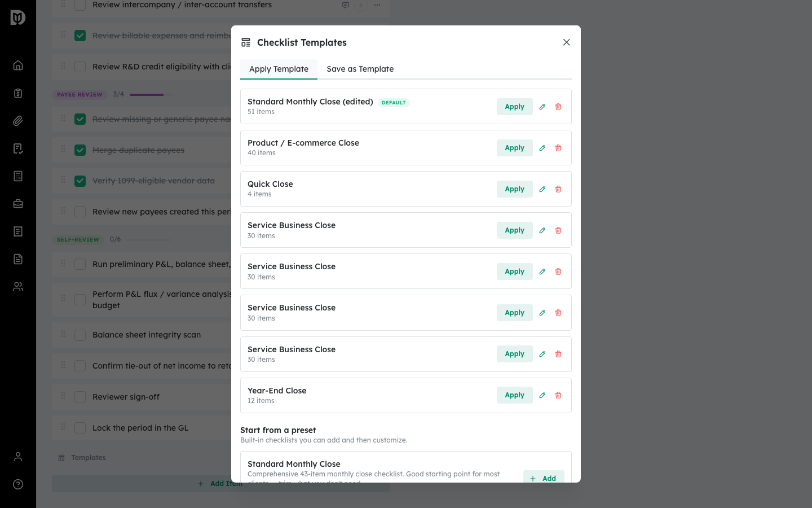Apply the Year-End Close template
The width and height of the screenshot is (812, 508).
515,395
